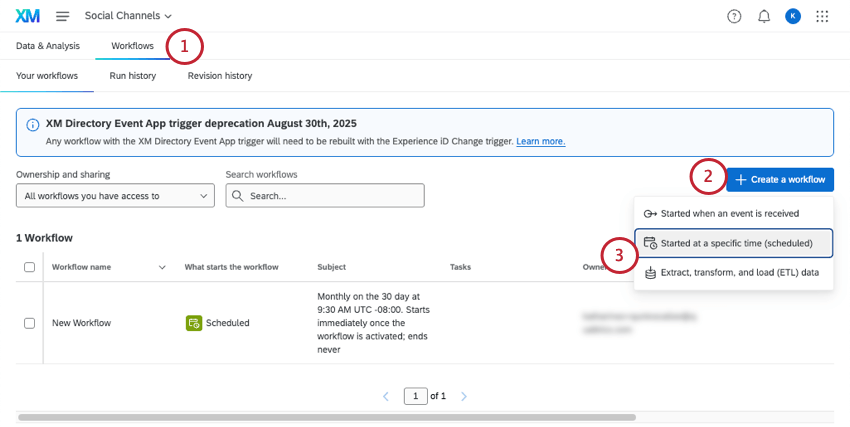The height and width of the screenshot is (427, 850).
Task: Select 'Started at a specific time (scheduled)'
Action: coord(734,243)
